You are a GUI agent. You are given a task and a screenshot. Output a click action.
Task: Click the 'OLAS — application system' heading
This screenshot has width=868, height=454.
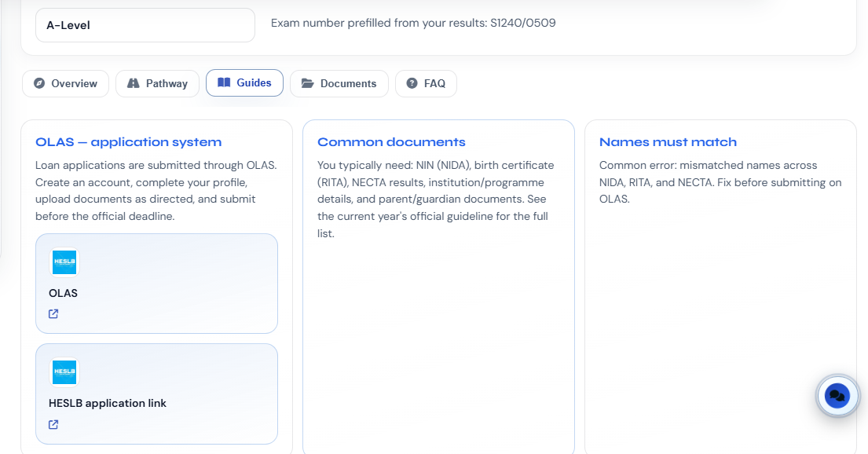pyautogui.click(x=128, y=141)
